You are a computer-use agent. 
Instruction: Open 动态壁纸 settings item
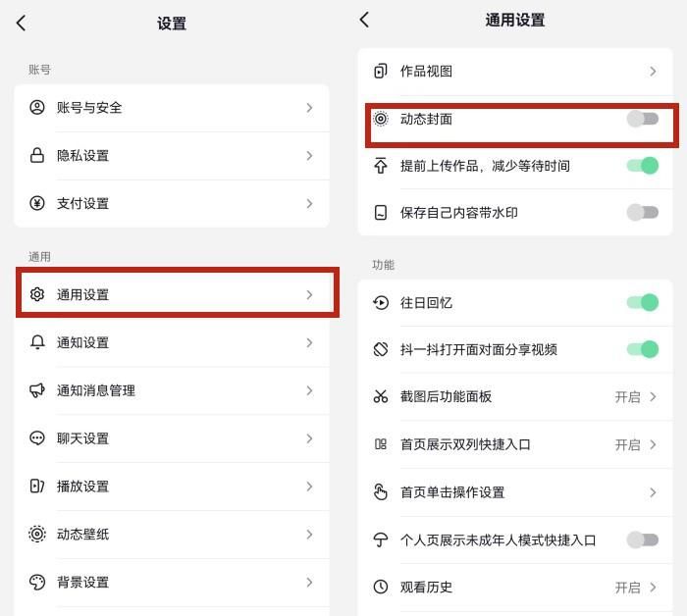[172, 535]
